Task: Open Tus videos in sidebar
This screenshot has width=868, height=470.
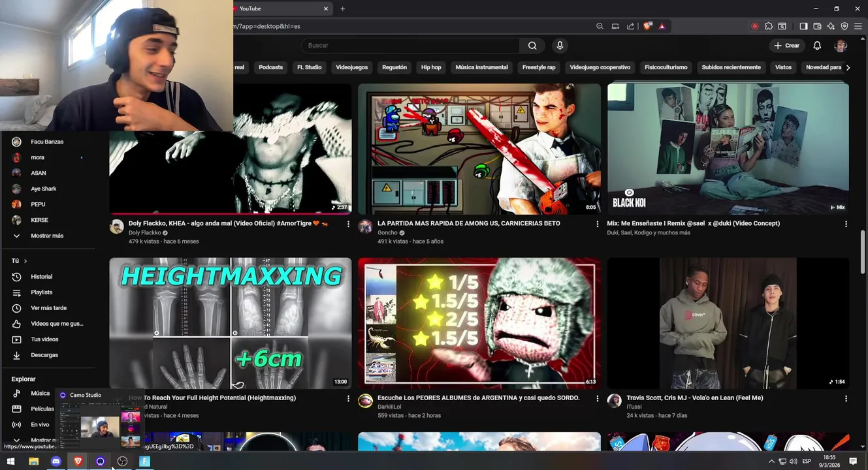Action: (x=49, y=339)
